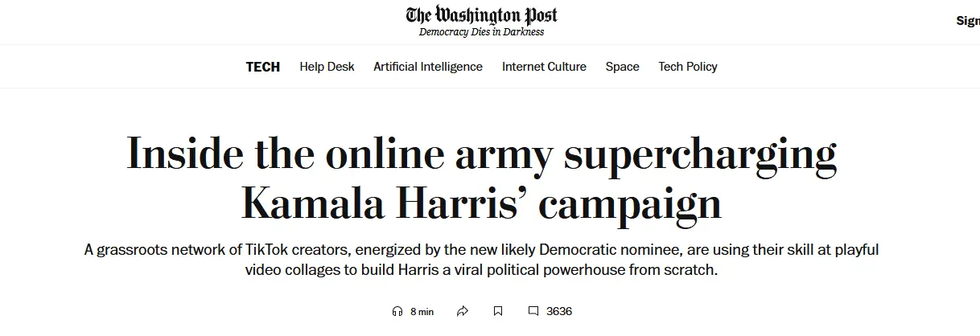
Task: Open the Tech Policy section
Action: 688,67
